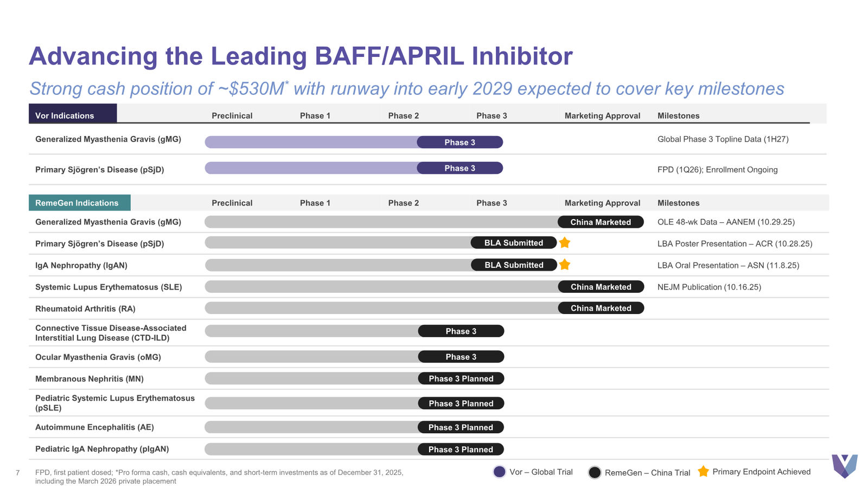
Task: Click LBA Poster Presentation – ACR milestone
Action: pos(735,243)
